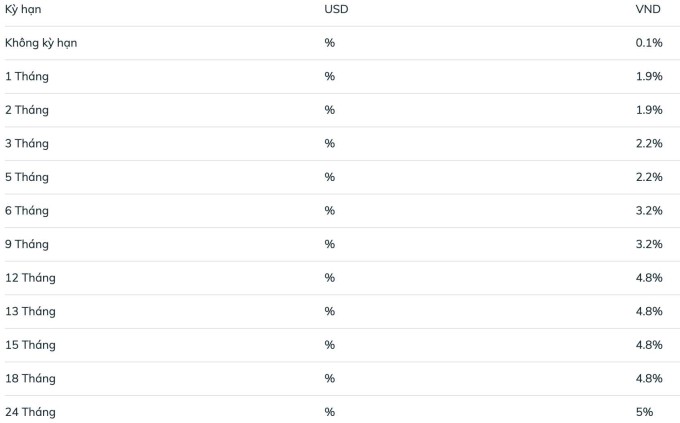Click the "9 Tháng" term label
This screenshot has width=680, height=423.
click(27, 244)
